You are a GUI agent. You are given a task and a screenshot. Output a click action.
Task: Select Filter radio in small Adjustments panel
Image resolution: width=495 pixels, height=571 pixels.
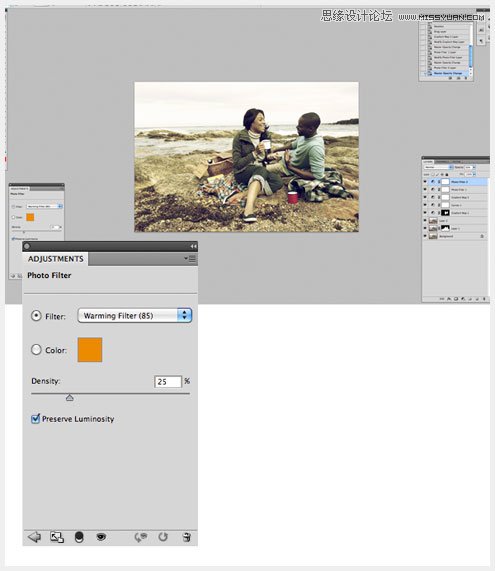[13, 206]
